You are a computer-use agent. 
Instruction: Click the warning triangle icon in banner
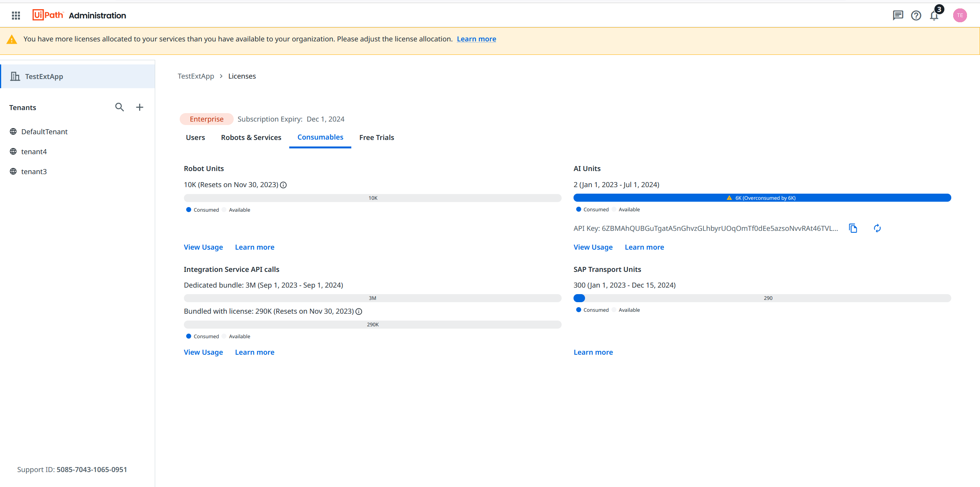(x=12, y=39)
